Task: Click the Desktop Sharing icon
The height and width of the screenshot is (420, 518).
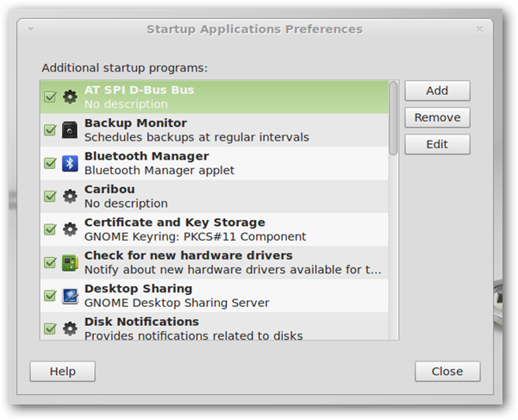Action: 70,296
